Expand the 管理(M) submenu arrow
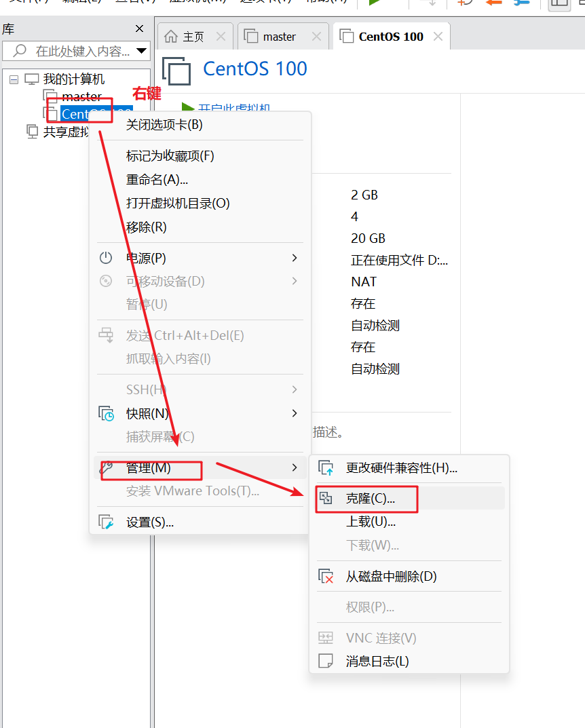Viewport: 585px width, 728px height. coord(295,467)
